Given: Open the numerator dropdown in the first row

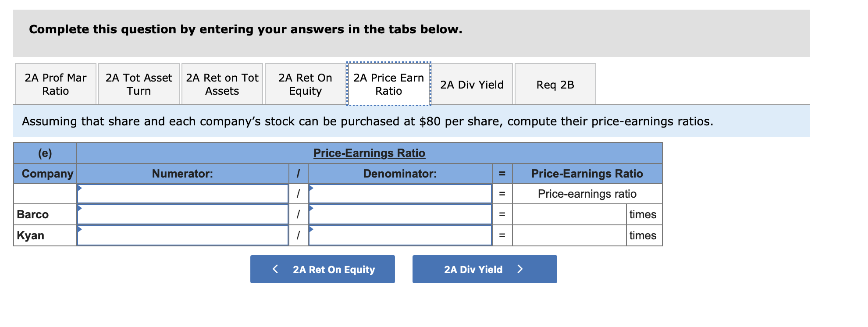Looking at the screenshot, I should pos(183,193).
